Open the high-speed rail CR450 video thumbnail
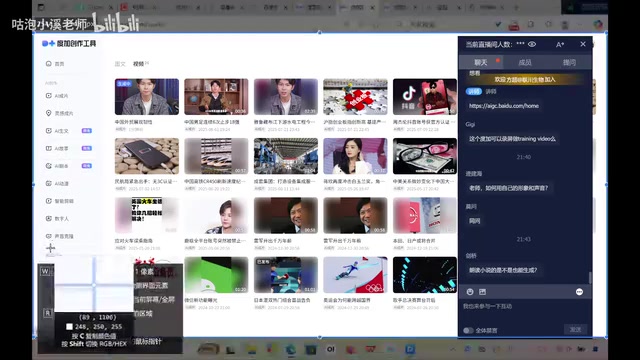 (x=216, y=156)
